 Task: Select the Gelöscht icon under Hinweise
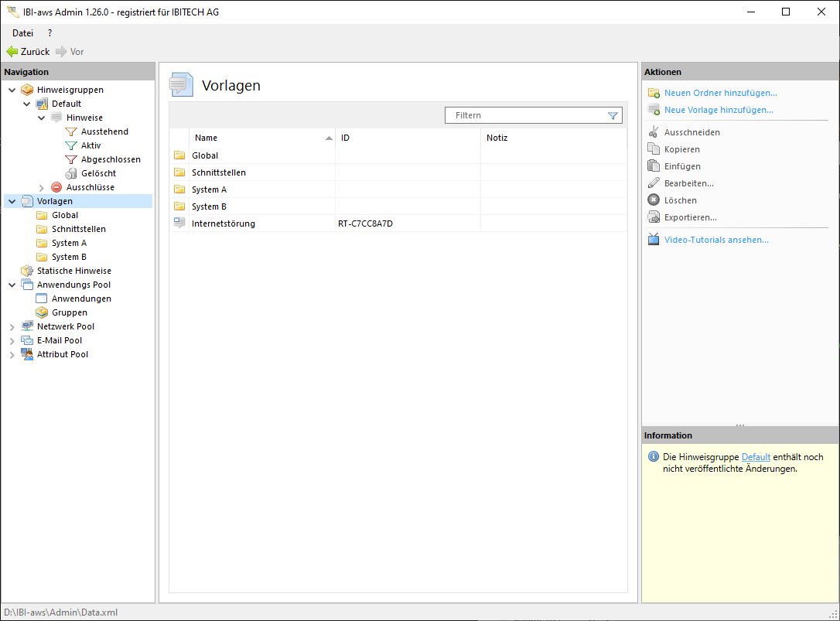click(x=71, y=173)
